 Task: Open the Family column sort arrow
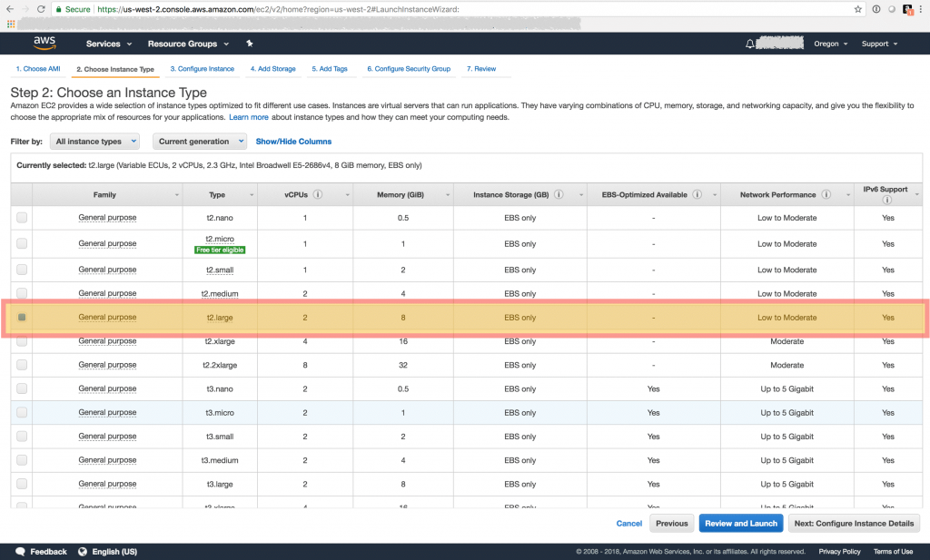click(177, 195)
